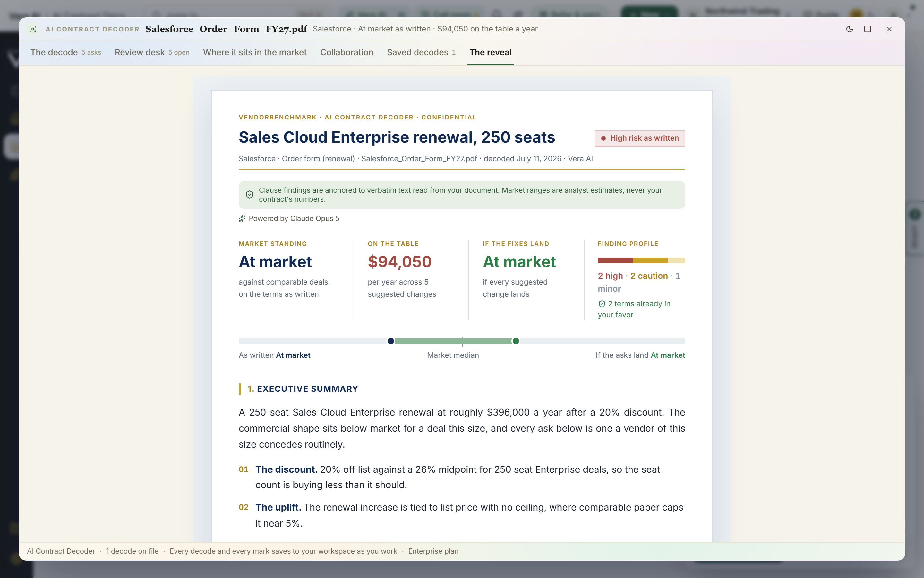Click the AI Contract Decoder scan icon
The height and width of the screenshot is (578, 924).
tap(33, 29)
